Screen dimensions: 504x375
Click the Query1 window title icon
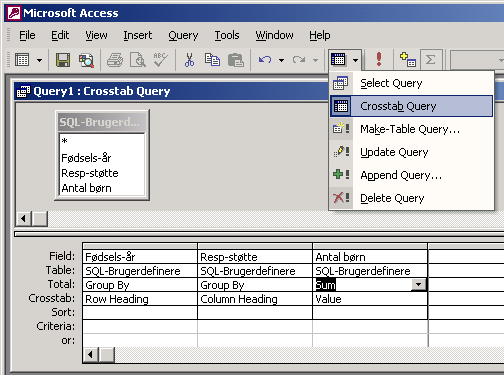pos(23,91)
